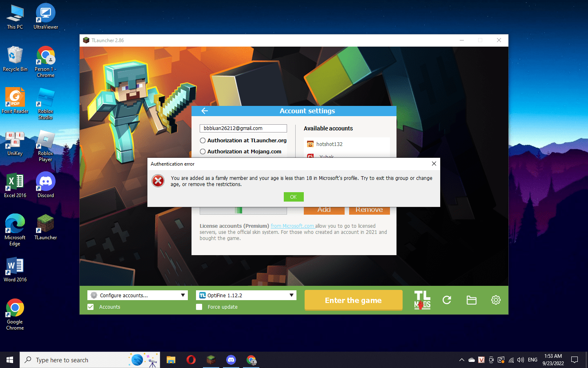This screenshot has width=588, height=368.
Task: Click the Type here to search box
Action: pyautogui.click(x=90, y=360)
